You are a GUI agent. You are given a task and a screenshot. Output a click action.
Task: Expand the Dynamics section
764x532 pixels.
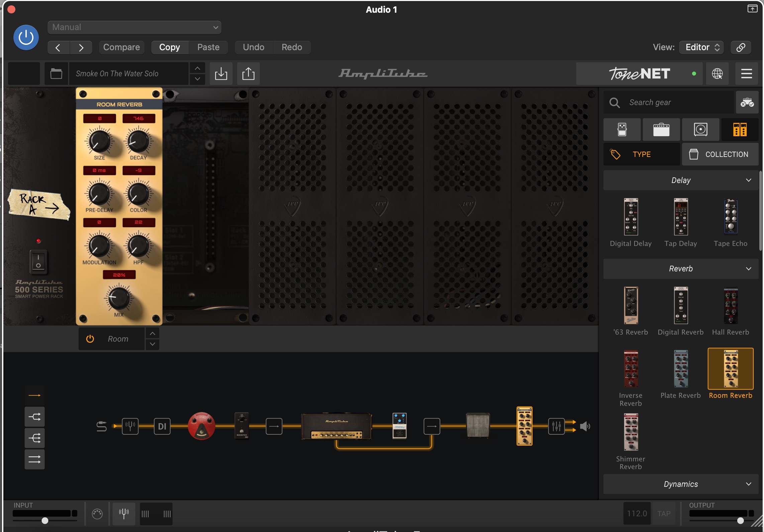681,484
